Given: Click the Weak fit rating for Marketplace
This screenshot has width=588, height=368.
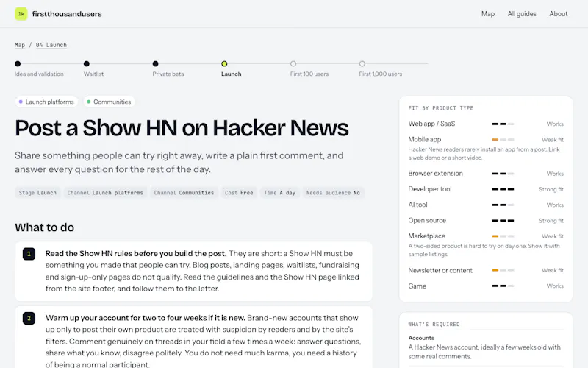Looking at the screenshot, I should [553, 236].
